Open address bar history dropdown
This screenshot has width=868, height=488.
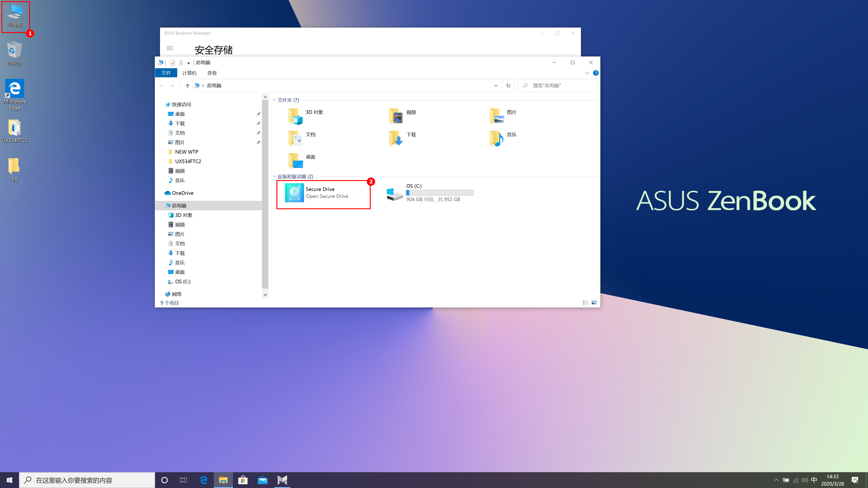[x=496, y=86]
